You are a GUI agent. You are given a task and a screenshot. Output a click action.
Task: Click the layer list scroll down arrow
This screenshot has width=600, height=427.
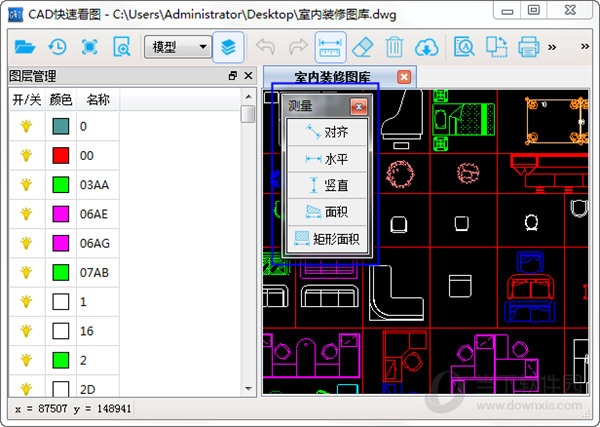tap(248, 388)
